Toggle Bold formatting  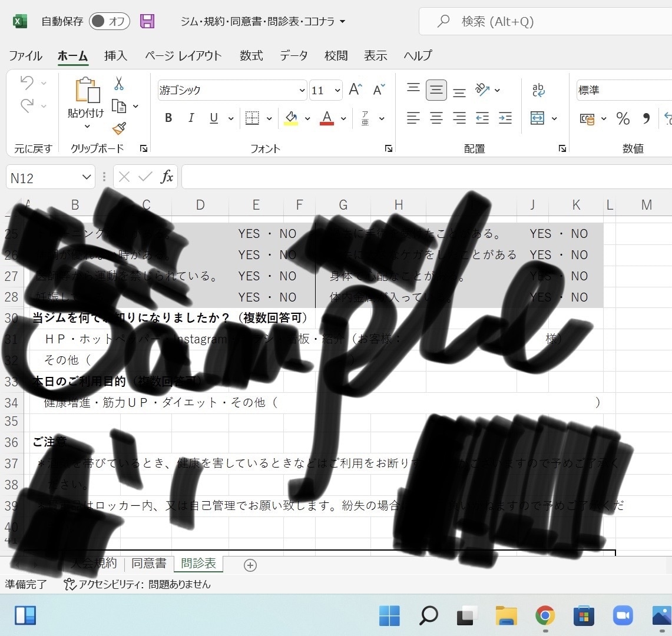click(x=168, y=118)
